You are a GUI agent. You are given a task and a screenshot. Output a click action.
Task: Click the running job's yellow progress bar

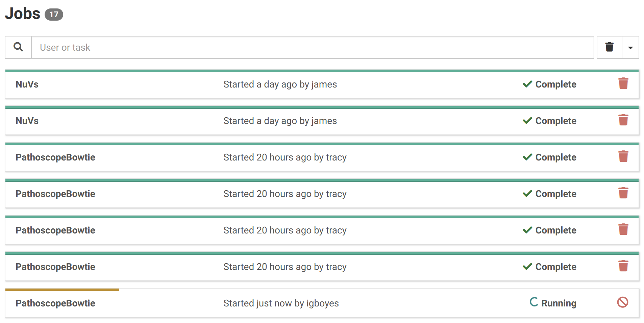62,290
